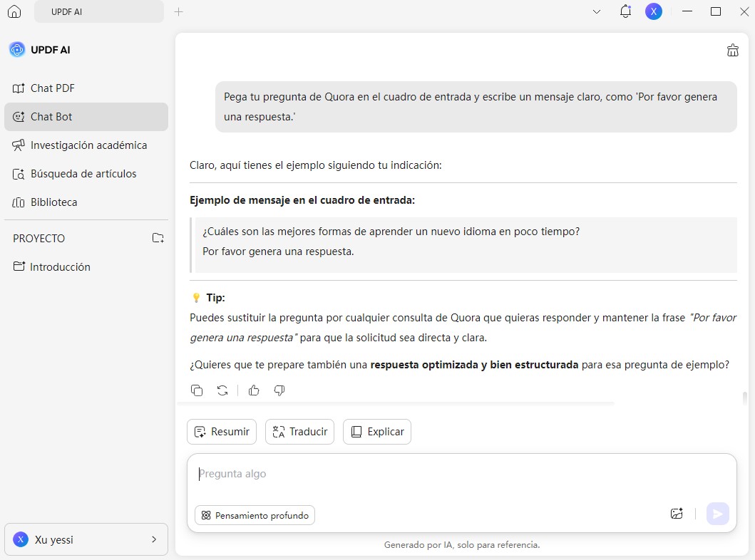Like the response with thumbs up
755x560 pixels.
click(x=254, y=390)
